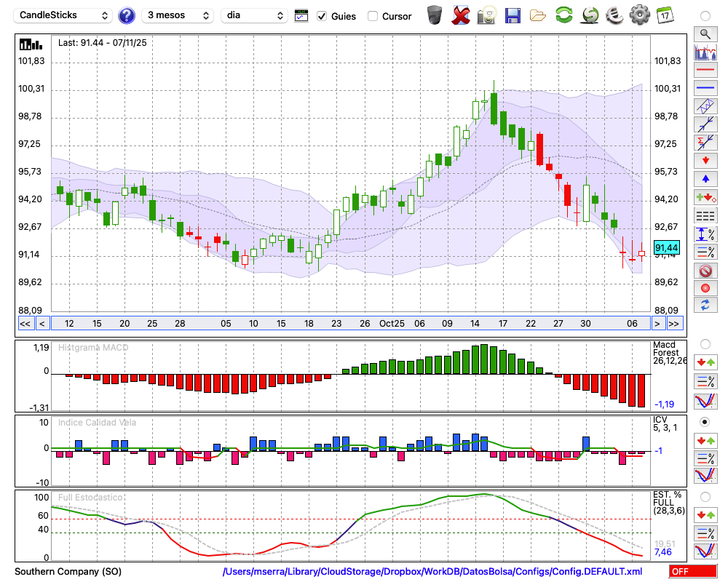Open the CandleSticks chart type dropdown
This screenshot has width=728, height=582.
[x=64, y=15]
